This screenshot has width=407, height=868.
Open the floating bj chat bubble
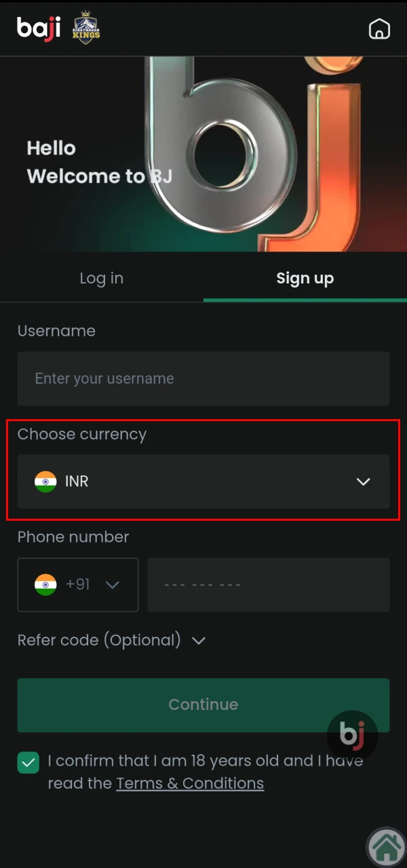point(353,736)
